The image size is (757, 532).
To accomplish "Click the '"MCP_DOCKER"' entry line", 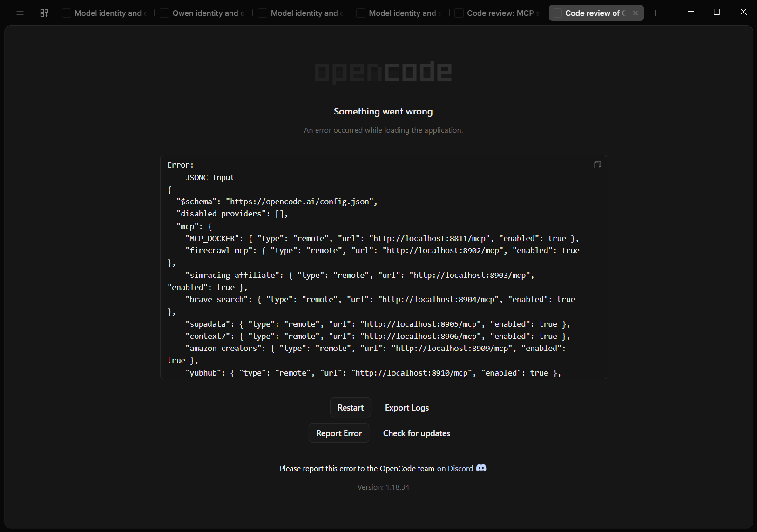I will pos(382,238).
